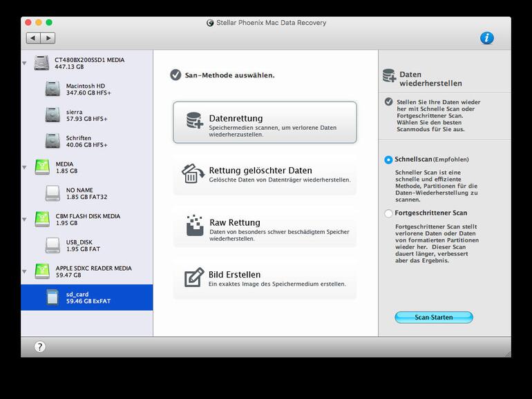Click the NO NAME volume icon
The image size is (532, 399).
tap(53, 193)
